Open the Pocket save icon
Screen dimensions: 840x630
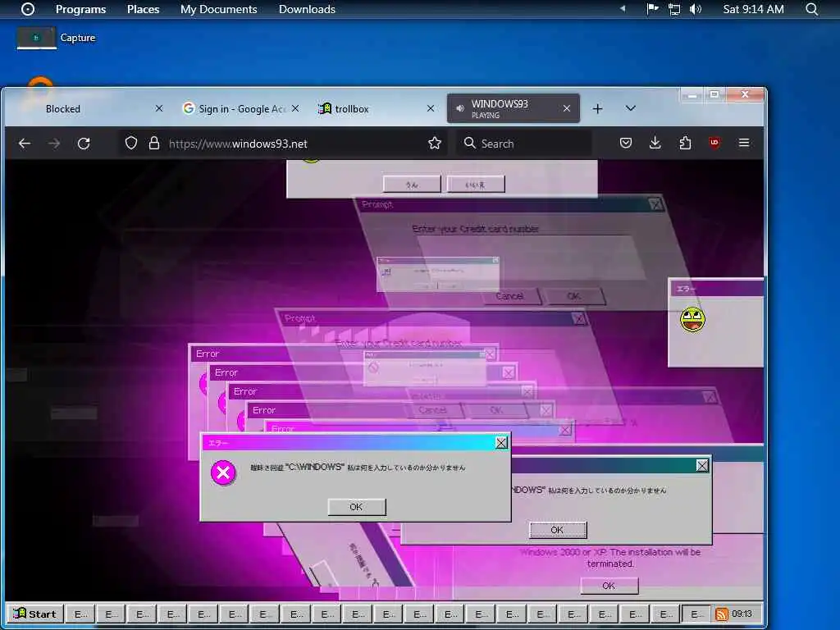pyautogui.click(x=626, y=143)
